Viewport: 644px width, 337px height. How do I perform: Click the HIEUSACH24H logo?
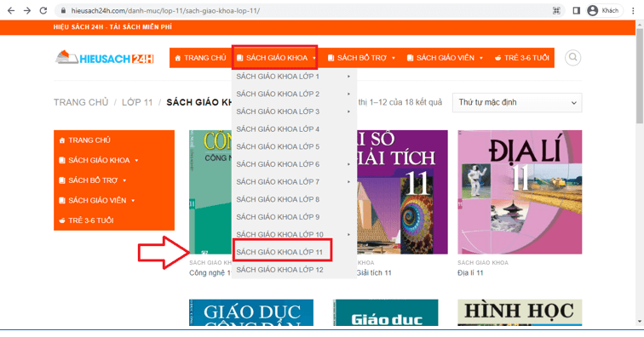pos(104,58)
